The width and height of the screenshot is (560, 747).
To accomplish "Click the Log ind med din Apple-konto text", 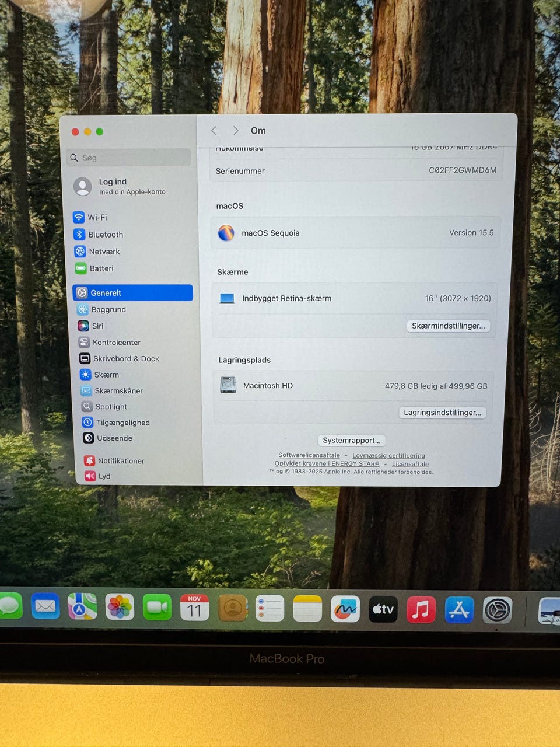I will 132,186.
